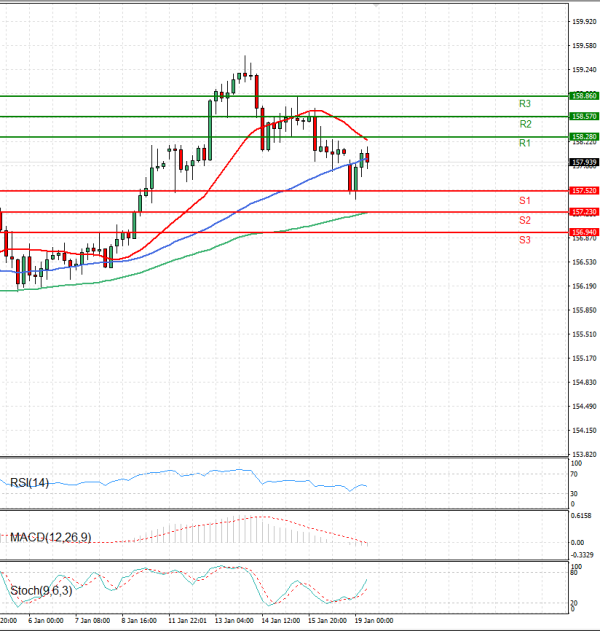Click the R3 resistance level label
Viewport: 600px width, 631px height.
pyautogui.click(x=524, y=104)
